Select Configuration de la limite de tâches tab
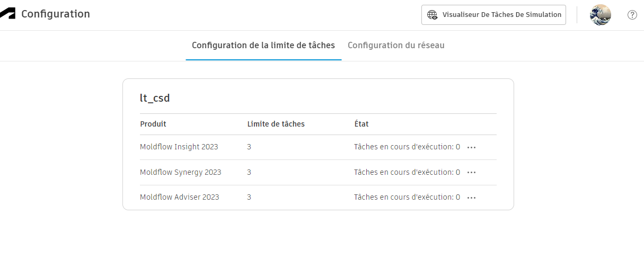 click(263, 46)
